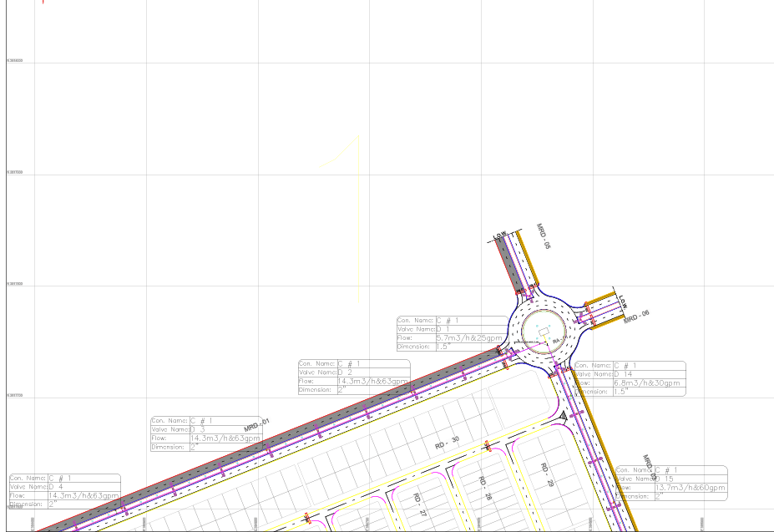This screenshot has height=532, width=774.
Task: Select the small rectangle at roundabout center
Action: (x=544, y=331)
